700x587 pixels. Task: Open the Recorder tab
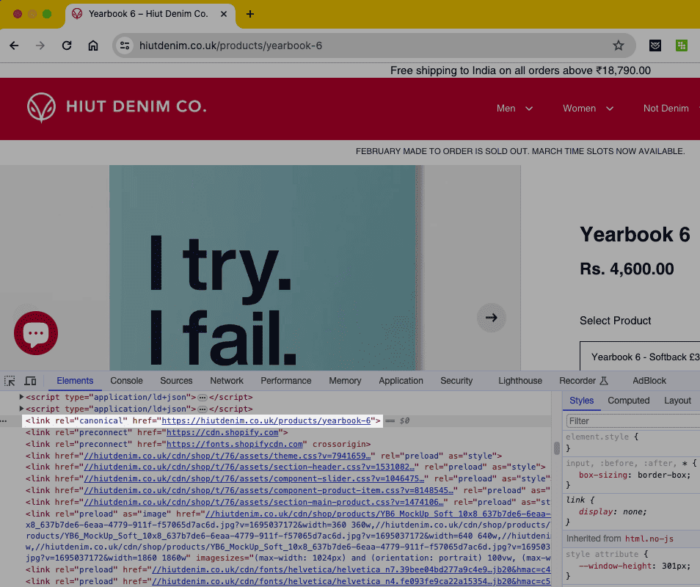point(583,381)
